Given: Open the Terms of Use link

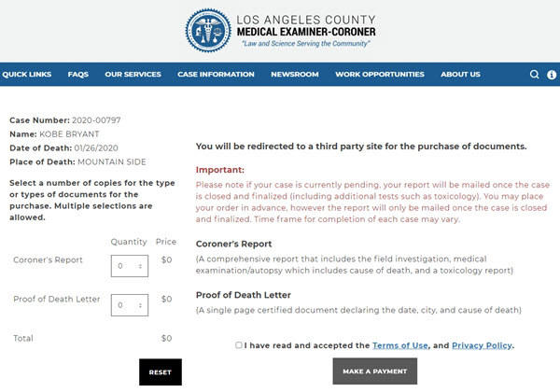Looking at the screenshot, I should tap(399, 345).
